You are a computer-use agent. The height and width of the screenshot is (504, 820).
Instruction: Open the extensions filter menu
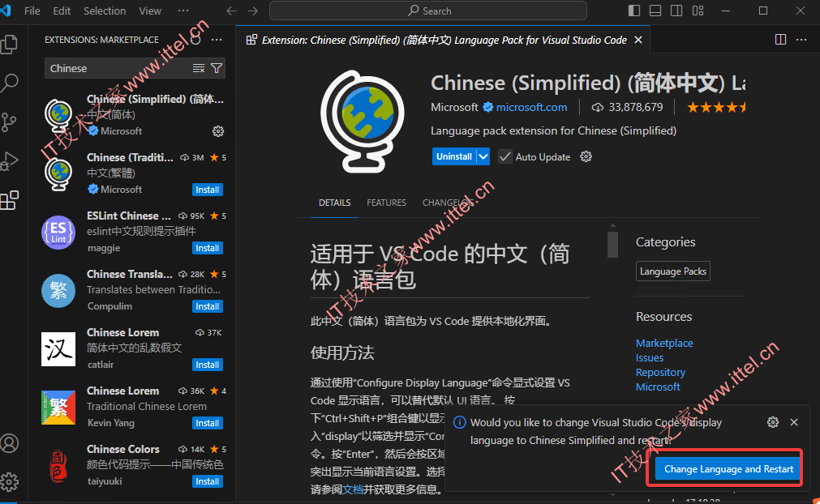coord(217,68)
